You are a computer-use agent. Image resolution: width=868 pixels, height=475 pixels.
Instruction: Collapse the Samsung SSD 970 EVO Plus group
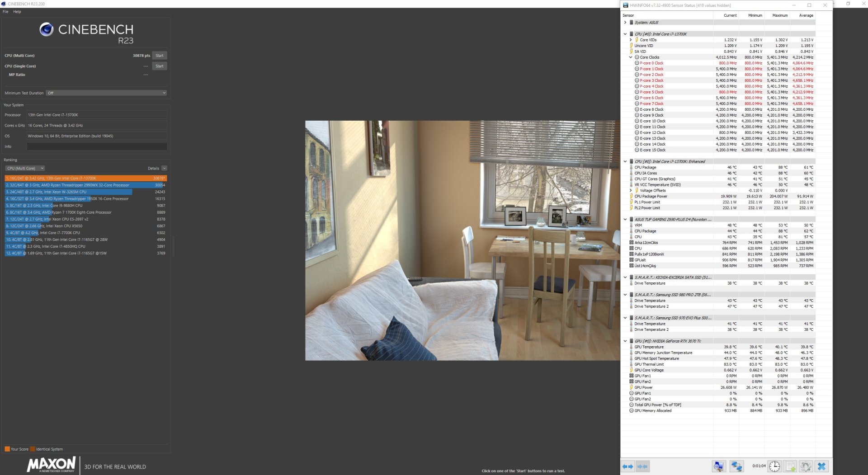(625, 318)
